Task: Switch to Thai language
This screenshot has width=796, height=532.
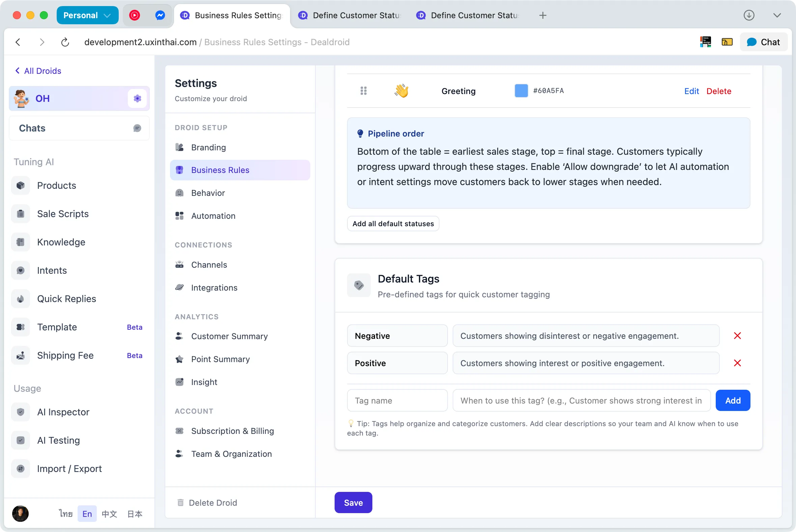Action: click(65, 514)
